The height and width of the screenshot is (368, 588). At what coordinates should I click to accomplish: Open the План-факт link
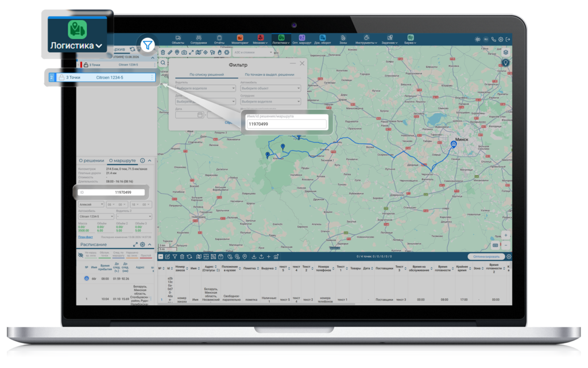coord(86,237)
